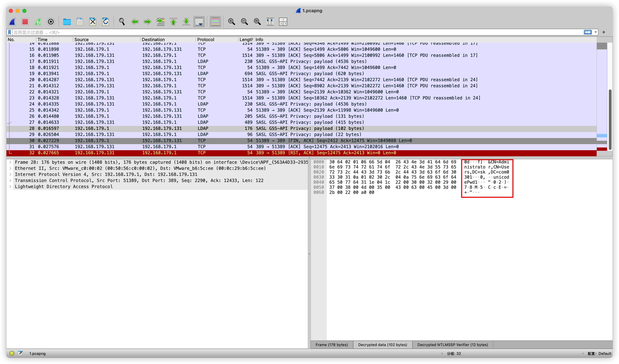The height and width of the screenshot is (364, 619).
Task: Click hex offset 0010 in bytes pane
Action: pyautogui.click(x=319, y=167)
